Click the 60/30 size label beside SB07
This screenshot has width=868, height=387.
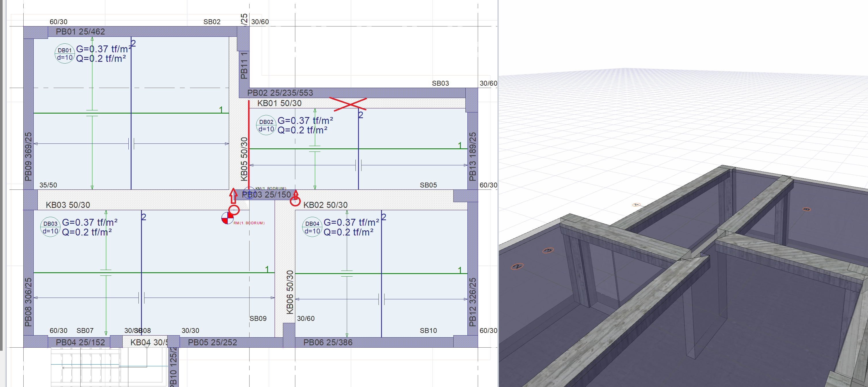[58, 331]
